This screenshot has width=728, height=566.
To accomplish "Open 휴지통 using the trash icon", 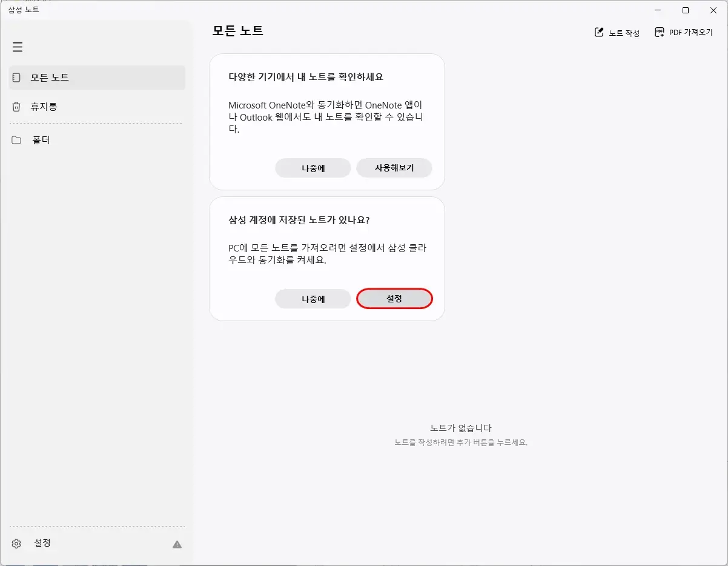I will [16, 107].
